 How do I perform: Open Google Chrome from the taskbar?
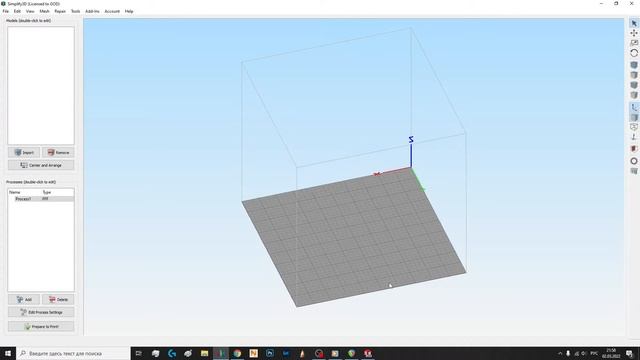[237, 353]
